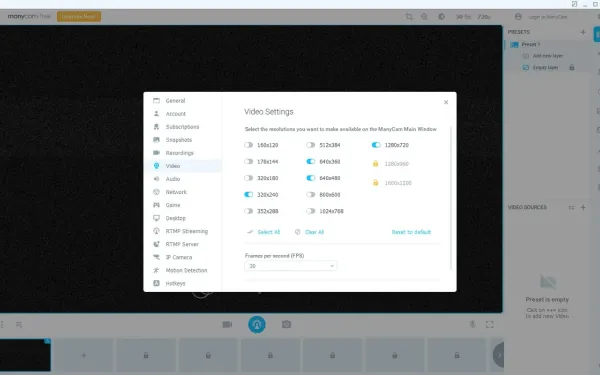Click Clear All resolutions

coord(310,232)
